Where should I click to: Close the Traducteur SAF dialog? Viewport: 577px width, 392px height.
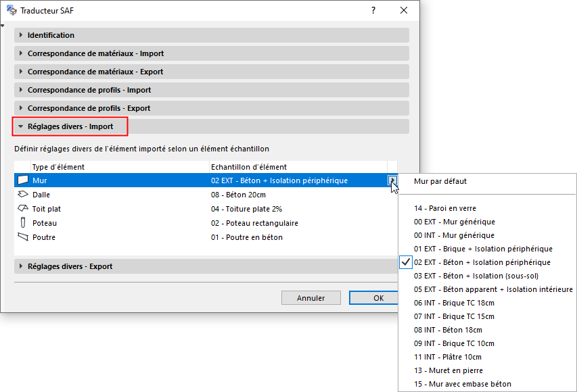coord(404,10)
